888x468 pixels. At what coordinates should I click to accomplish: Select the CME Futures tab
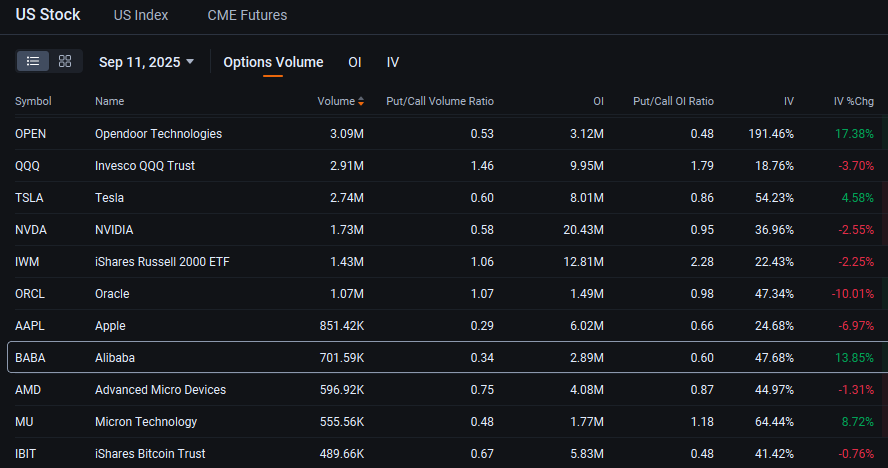tap(247, 15)
